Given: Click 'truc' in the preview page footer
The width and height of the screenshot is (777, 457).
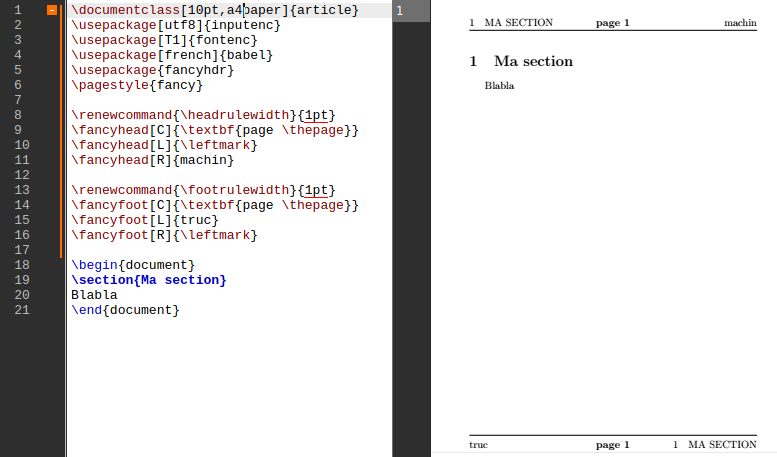Looking at the screenshot, I should click(478, 445).
